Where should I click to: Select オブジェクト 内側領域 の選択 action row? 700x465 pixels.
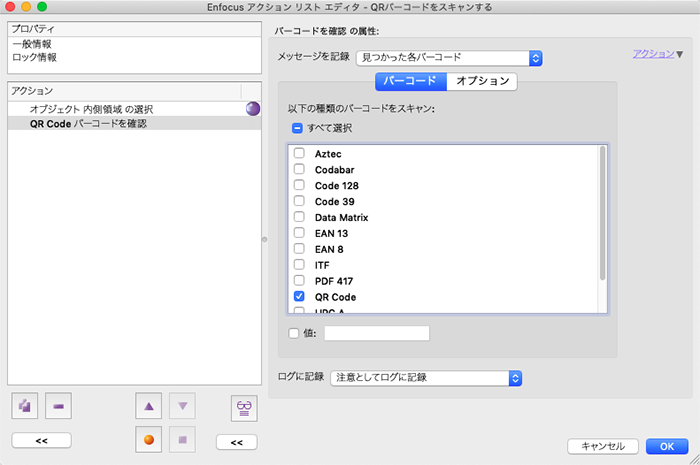click(134, 109)
